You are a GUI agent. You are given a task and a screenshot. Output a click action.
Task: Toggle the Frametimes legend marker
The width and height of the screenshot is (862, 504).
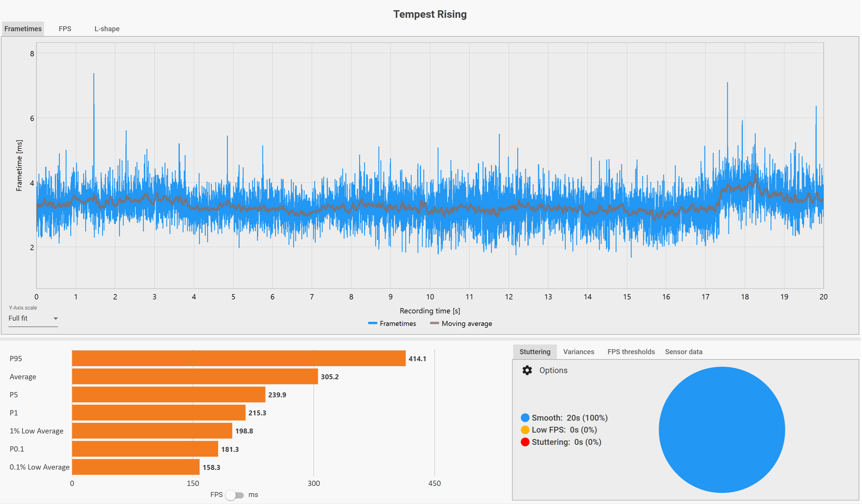tap(373, 324)
